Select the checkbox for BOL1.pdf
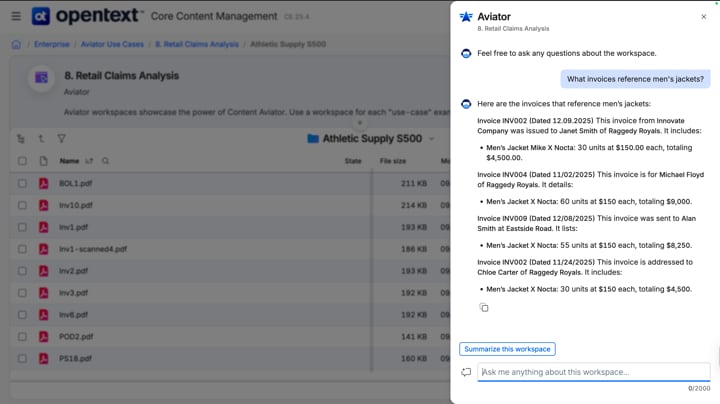 click(x=22, y=183)
